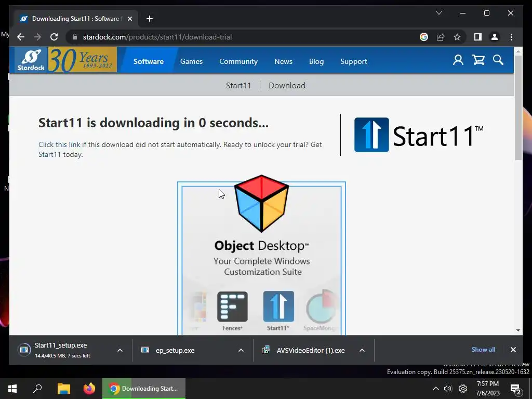Open Chrome side panel
This screenshot has width=532, height=399.
478,37
